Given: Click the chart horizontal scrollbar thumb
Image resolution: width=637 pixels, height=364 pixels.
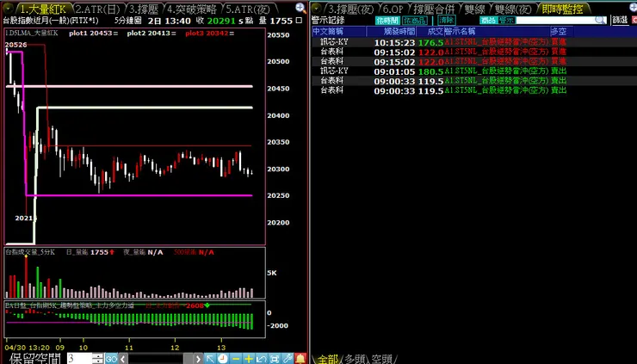Looking at the screenshot, I should (x=189, y=359).
